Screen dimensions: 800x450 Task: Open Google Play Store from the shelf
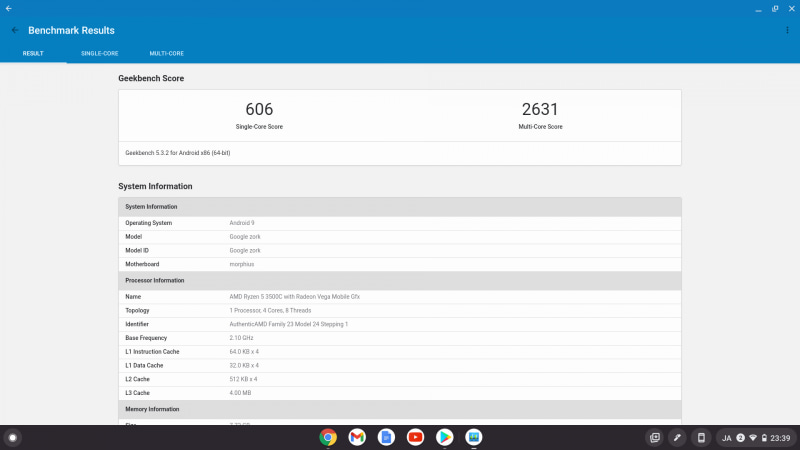click(x=444, y=437)
